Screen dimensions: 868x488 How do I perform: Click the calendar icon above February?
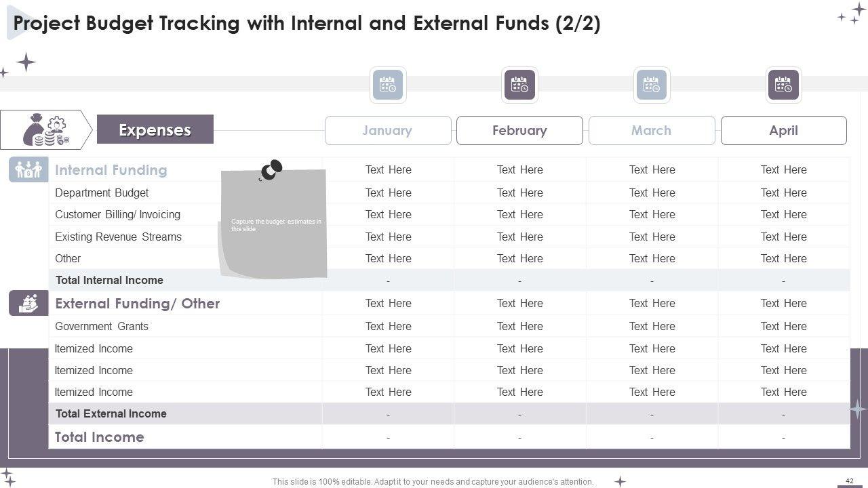click(519, 85)
